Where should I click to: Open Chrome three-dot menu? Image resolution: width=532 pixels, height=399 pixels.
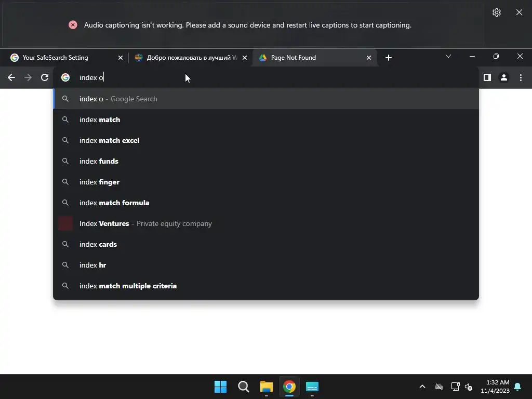click(521, 77)
